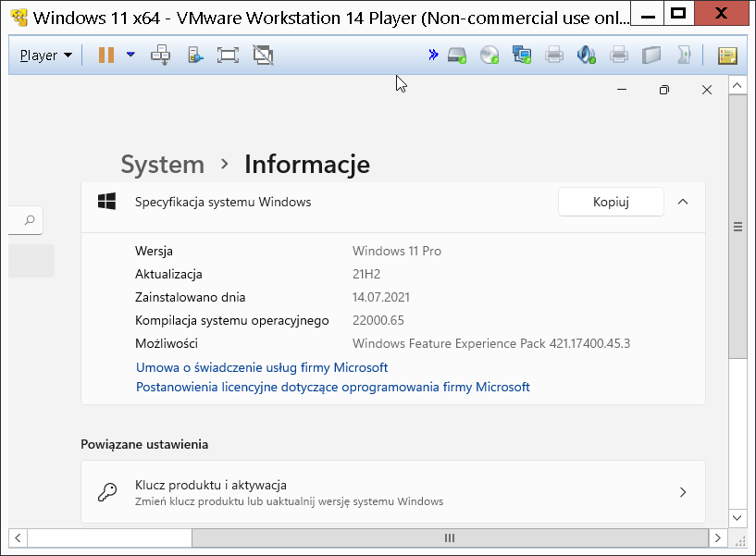Image resolution: width=756 pixels, height=556 pixels.
Task: Click the CD/DVD drive device icon
Action: (x=490, y=55)
